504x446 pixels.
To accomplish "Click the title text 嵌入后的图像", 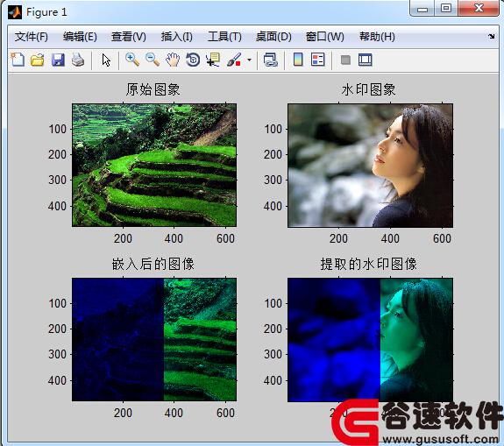I will pyautogui.click(x=153, y=264).
